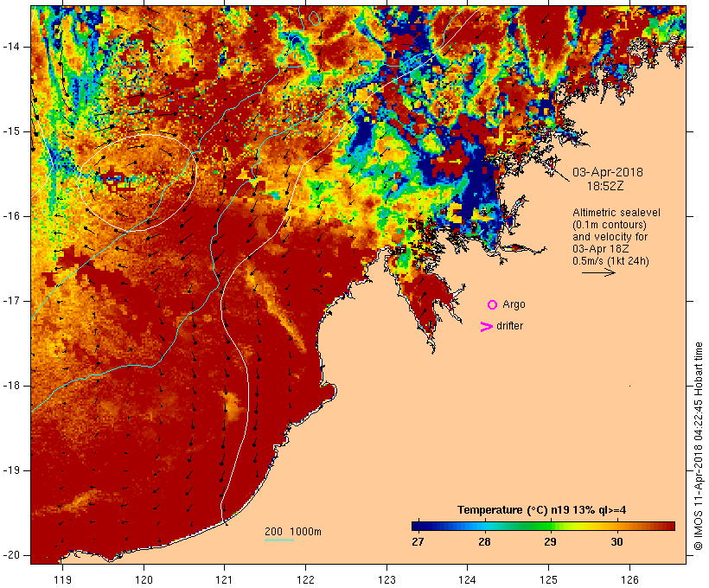Click the 'and velocity for' text
709x588 pixels.
coord(610,237)
